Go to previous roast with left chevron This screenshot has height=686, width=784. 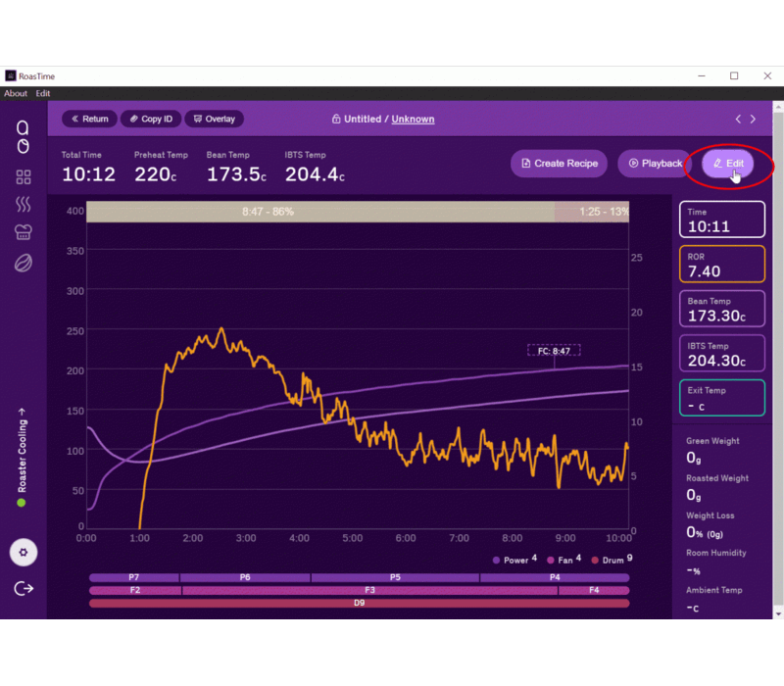[739, 120]
